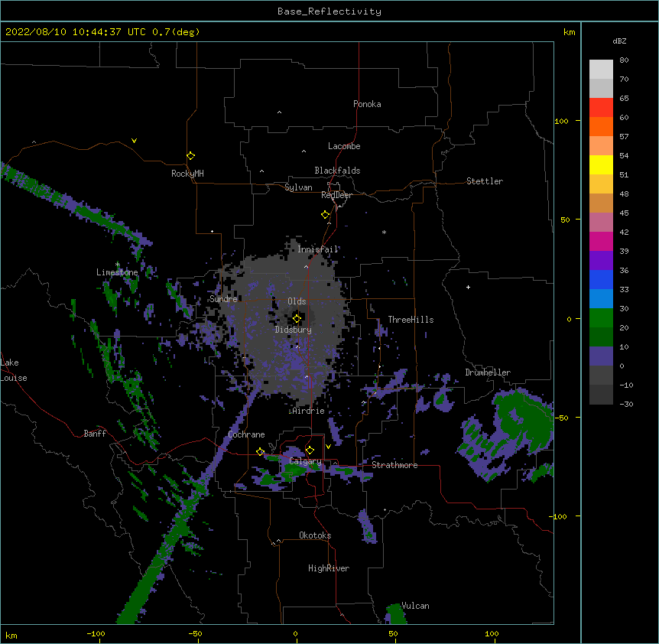Pick the bright green 20-30 dBZ legend swatch

601,318
